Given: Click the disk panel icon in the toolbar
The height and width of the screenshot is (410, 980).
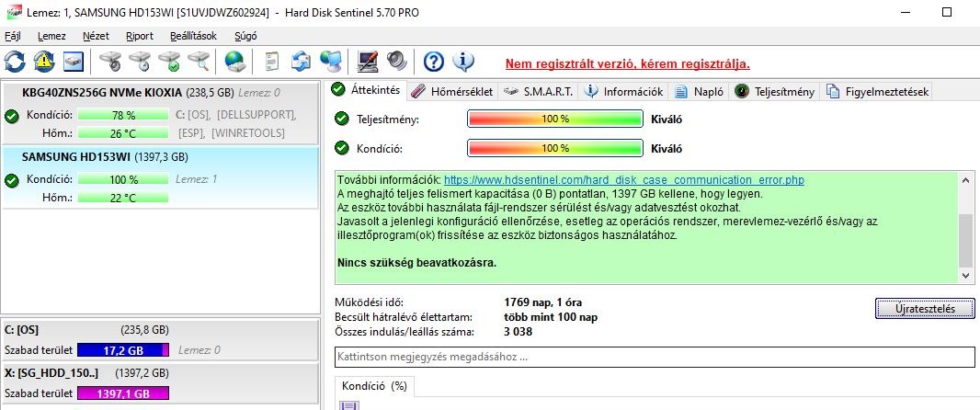Looking at the screenshot, I should (74, 62).
